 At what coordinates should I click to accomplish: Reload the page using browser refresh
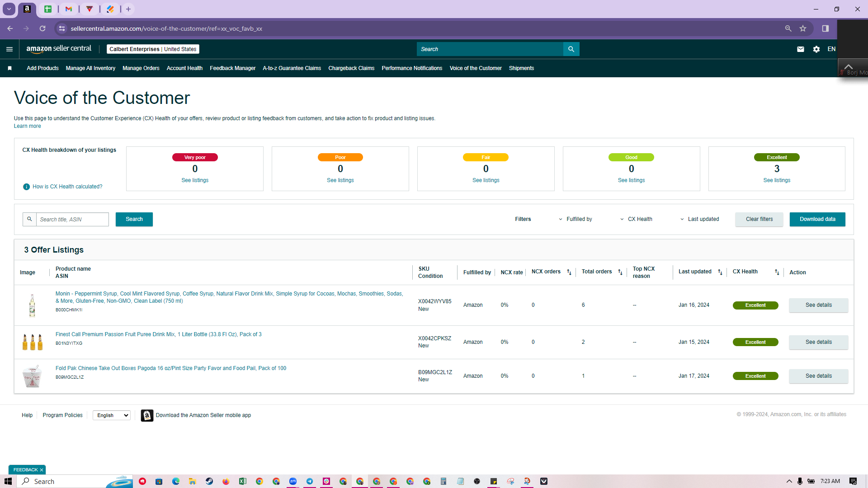coord(42,28)
